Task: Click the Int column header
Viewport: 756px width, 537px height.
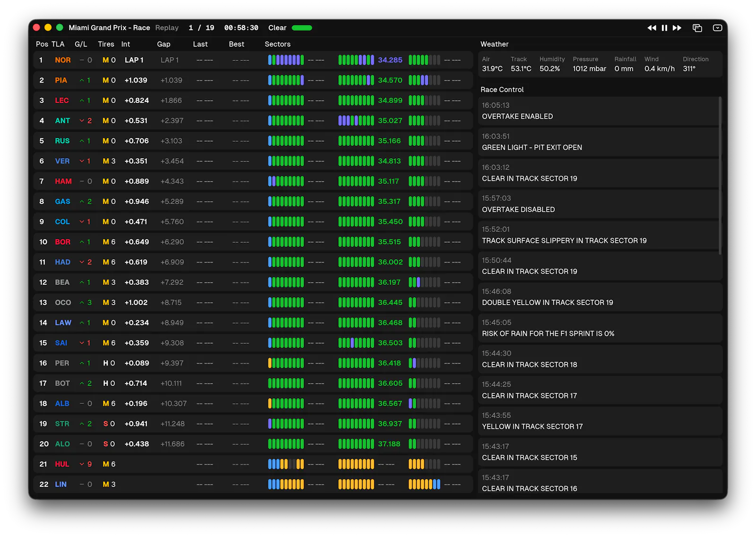Action: [x=126, y=44]
